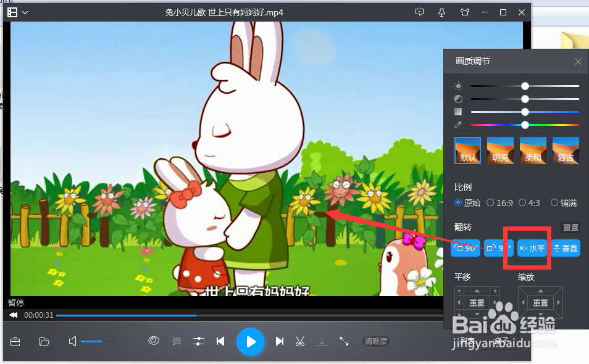
Task: Mute with the speaker icon
Action: pyautogui.click(x=72, y=342)
